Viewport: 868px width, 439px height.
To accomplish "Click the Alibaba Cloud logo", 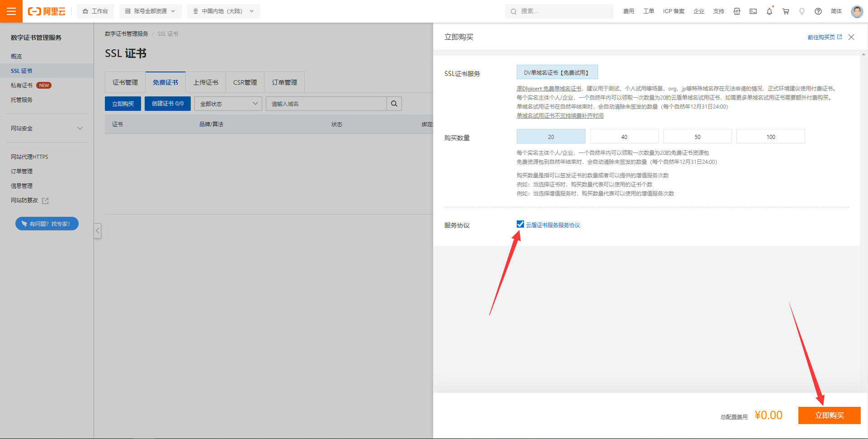I will (x=47, y=11).
